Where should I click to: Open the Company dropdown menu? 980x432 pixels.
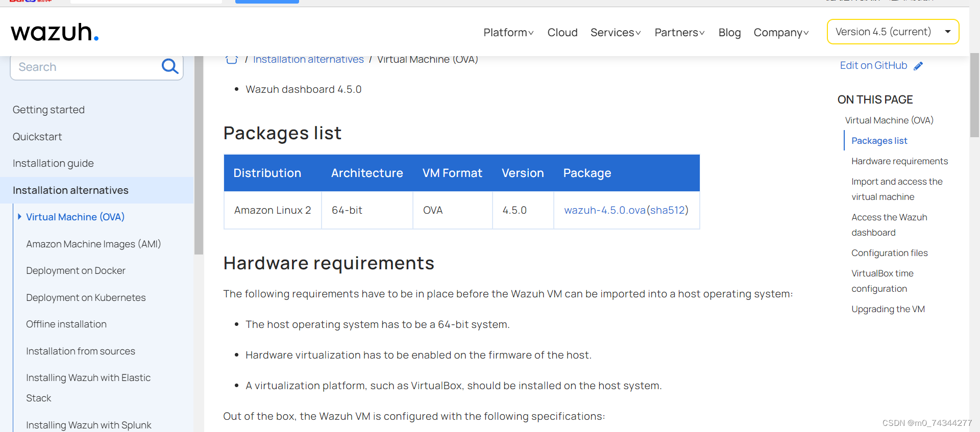point(781,33)
